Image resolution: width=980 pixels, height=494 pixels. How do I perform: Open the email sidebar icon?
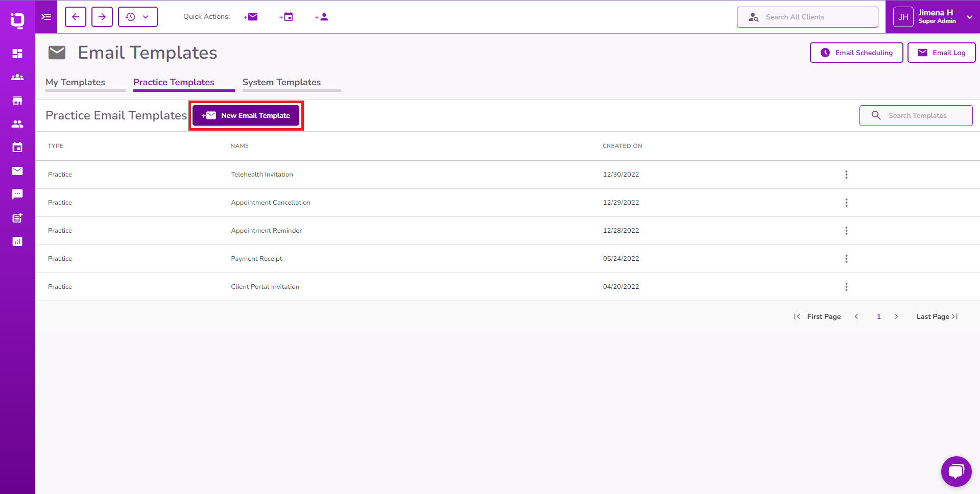coord(17,171)
